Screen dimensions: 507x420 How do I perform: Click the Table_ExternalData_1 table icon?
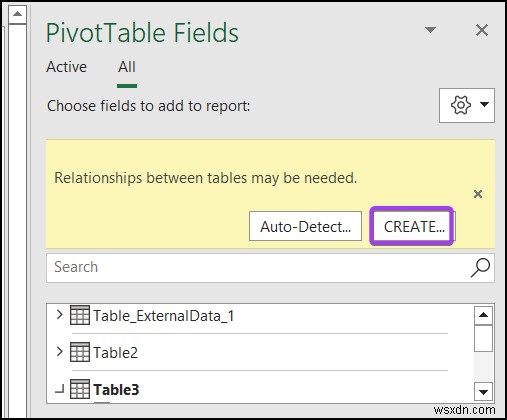tap(80, 315)
